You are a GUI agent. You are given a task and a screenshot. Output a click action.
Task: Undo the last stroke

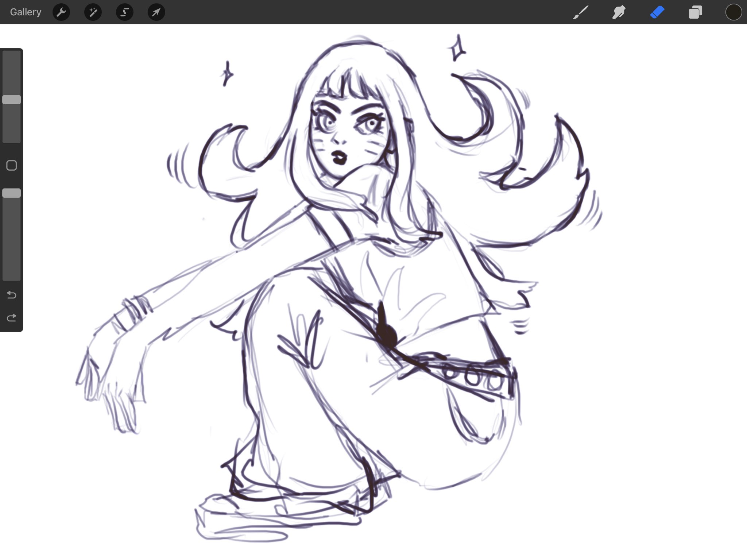point(12,294)
